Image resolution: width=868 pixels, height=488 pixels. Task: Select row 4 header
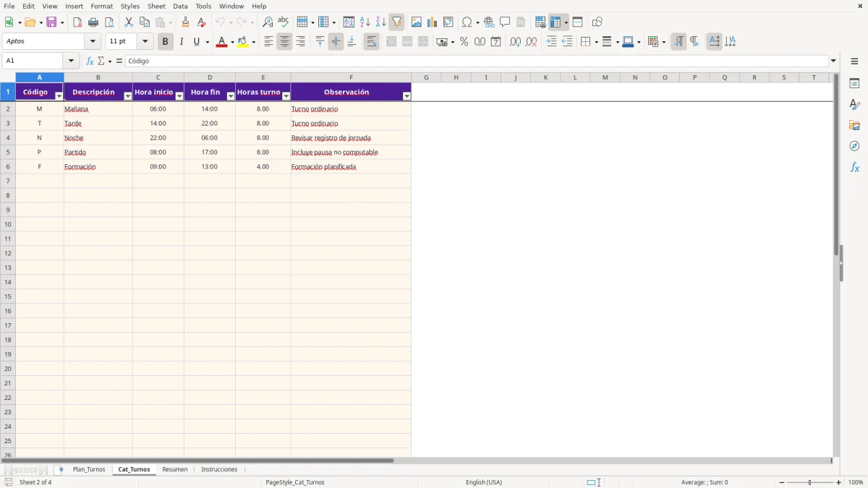click(8, 137)
